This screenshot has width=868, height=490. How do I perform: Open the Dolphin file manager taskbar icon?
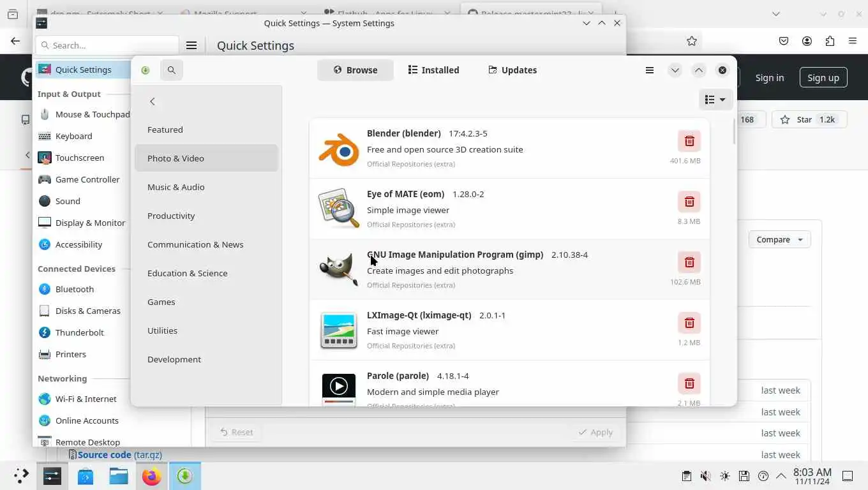click(119, 476)
